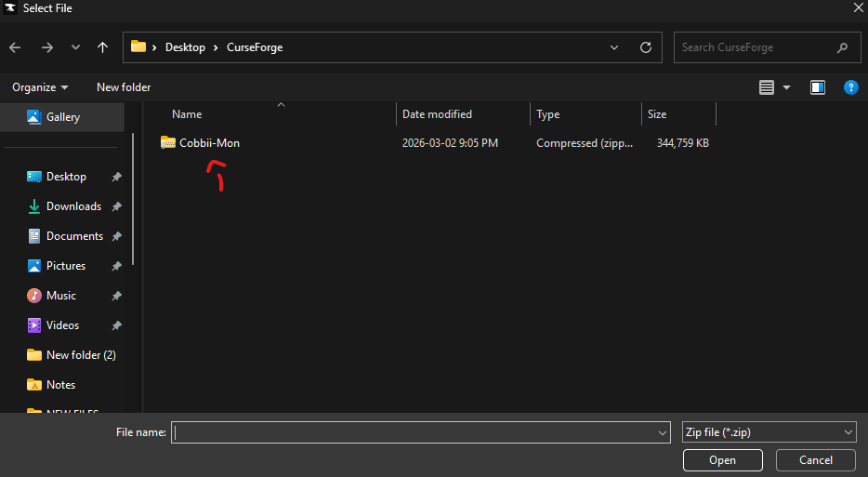Open more view options arrow
Image resolution: width=868 pixels, height=477 pixels.
[x=786, y=87]
